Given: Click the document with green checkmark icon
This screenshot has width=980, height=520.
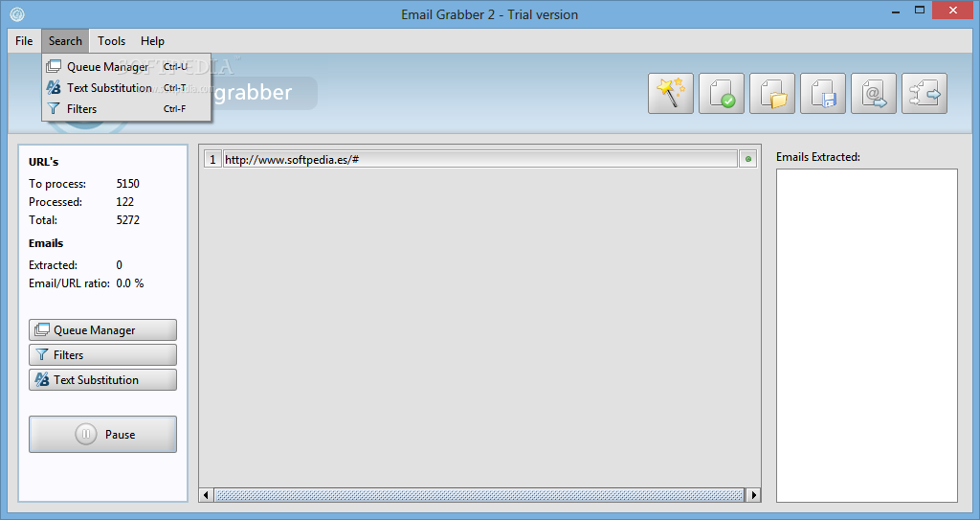Looking at the screenshot, I should coord(722,93).
